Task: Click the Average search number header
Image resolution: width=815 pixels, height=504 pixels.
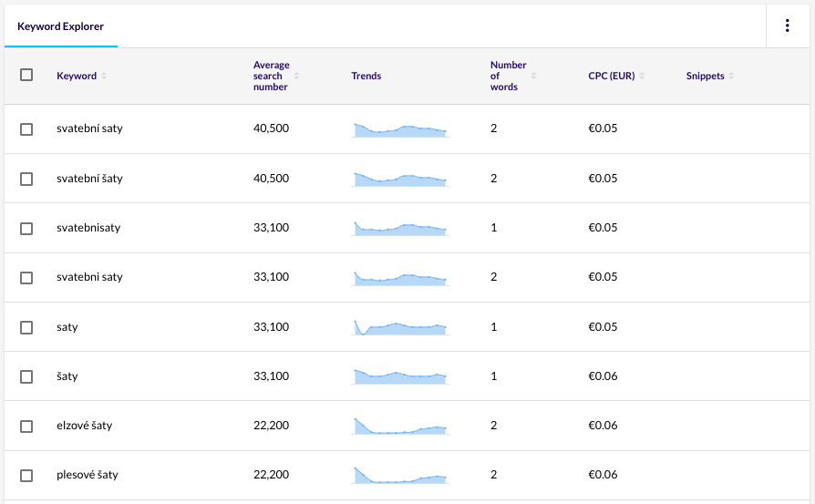Action: [x=272, y=76]
